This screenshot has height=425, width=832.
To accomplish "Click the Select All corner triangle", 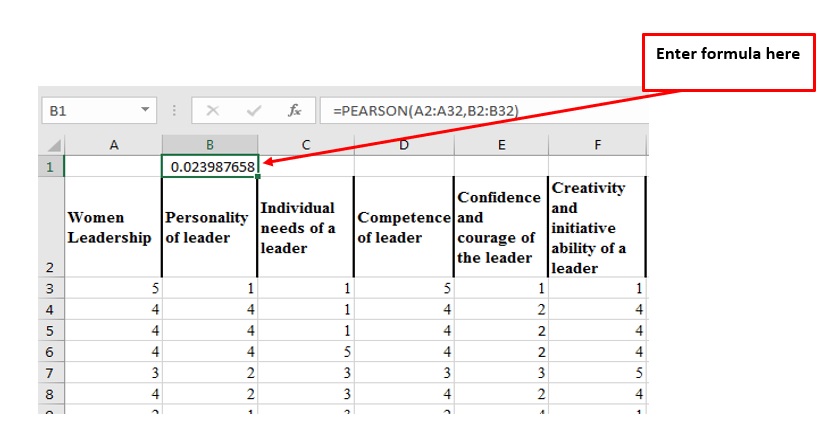I will tap(55, 145).
